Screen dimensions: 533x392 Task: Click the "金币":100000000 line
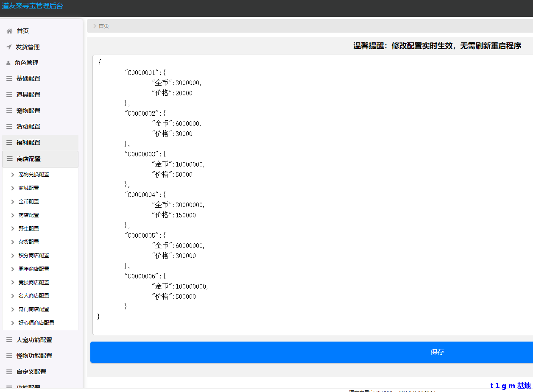click(x=180, y=286)
